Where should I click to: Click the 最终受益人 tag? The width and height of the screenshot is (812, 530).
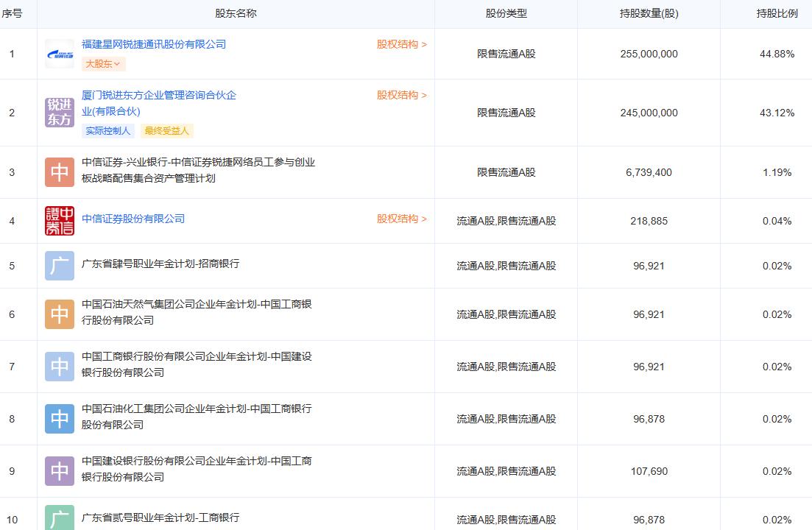click(x=167, y=131)
